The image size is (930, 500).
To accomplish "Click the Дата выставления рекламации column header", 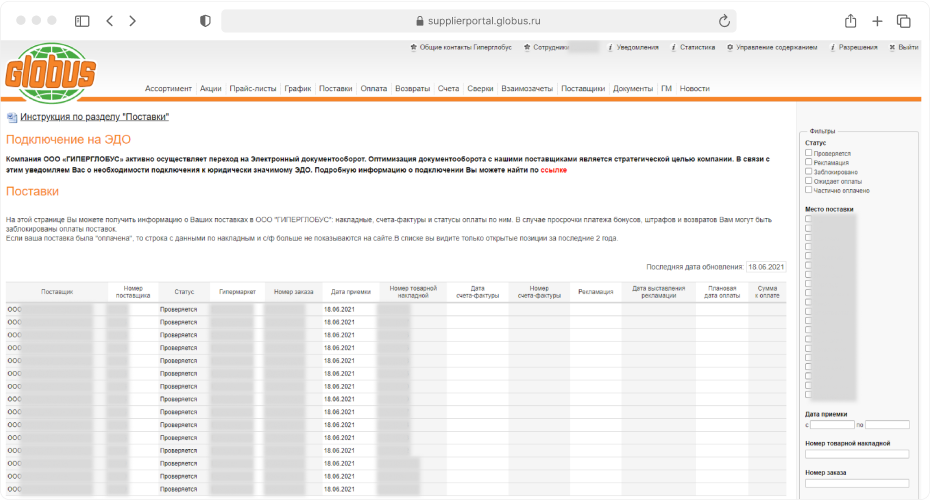I will (658, 292).
